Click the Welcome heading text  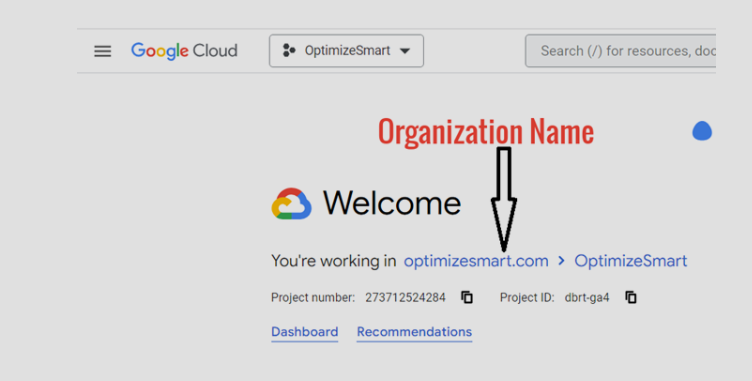[392, 203]
